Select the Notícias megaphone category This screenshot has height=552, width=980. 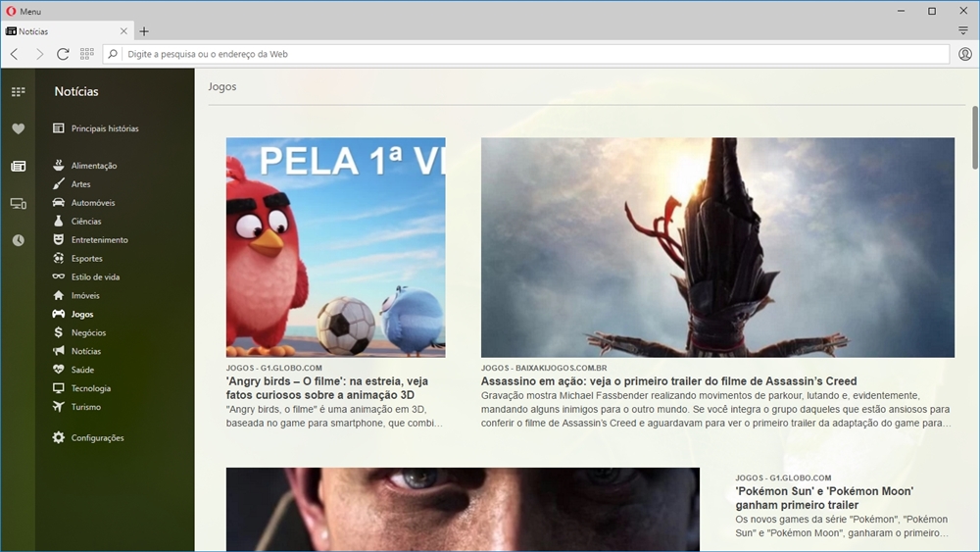pyautogui.click(x=76, y=351)
